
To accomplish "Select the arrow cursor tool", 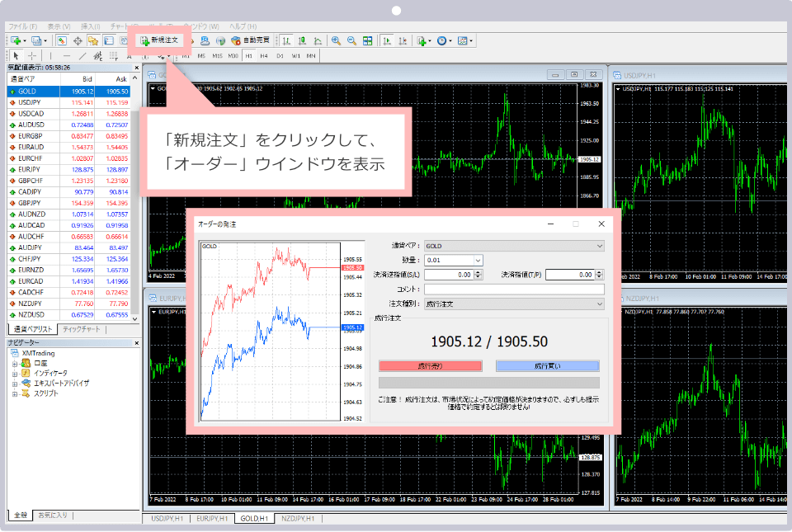I will tap(16, 56).
